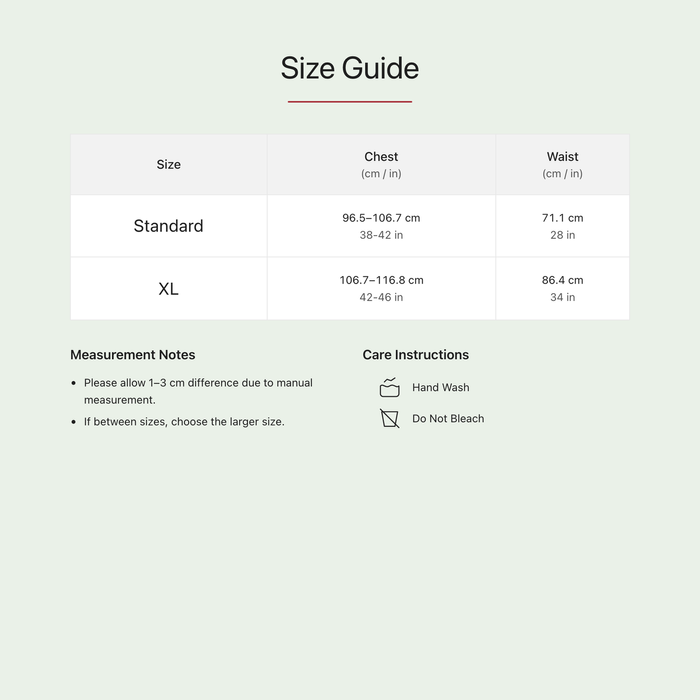This screenshot has height=700, width=700.
Task: Click the Do Not Bleach icon
Action: coord(389,418)
